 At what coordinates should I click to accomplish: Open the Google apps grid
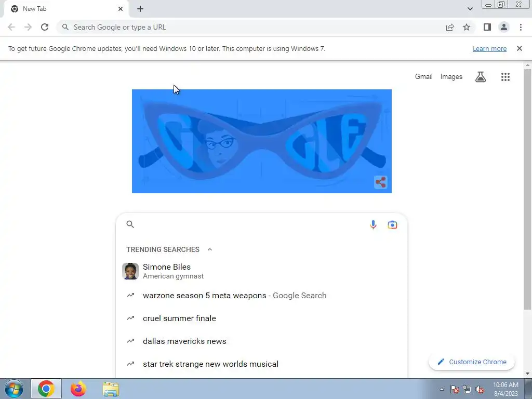pyautogui.click(x=505, y=77)
